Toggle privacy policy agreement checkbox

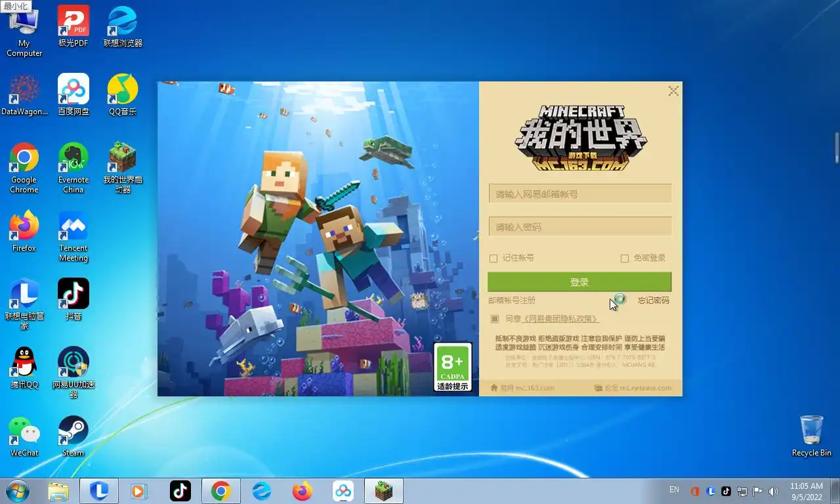[x=495, y=319]
